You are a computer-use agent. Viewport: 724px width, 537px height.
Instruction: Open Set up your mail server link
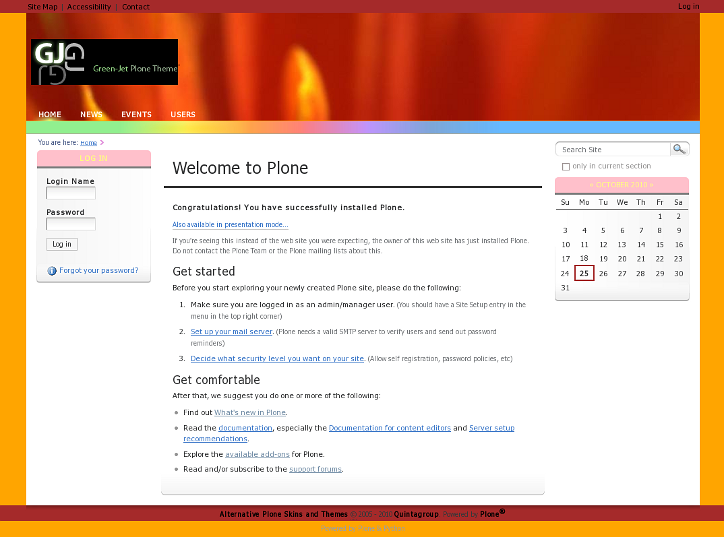tap(231, 332)
